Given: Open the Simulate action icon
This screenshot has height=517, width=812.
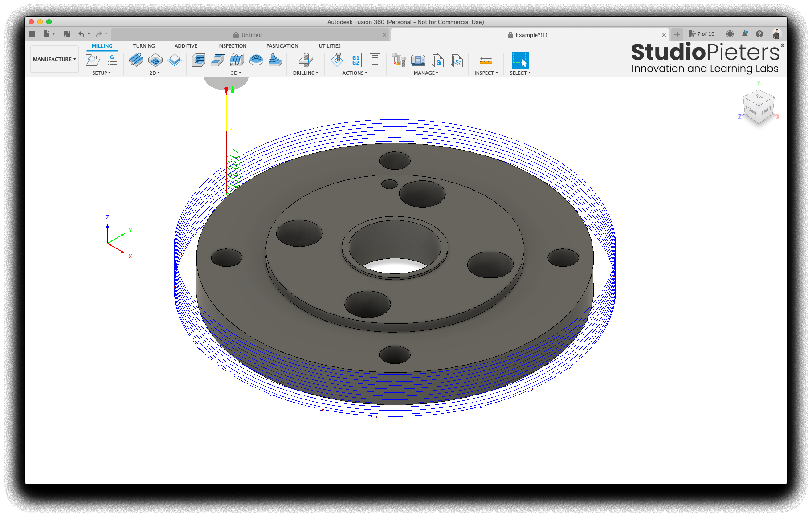Looking at the screenshot, I should point(337,59).
